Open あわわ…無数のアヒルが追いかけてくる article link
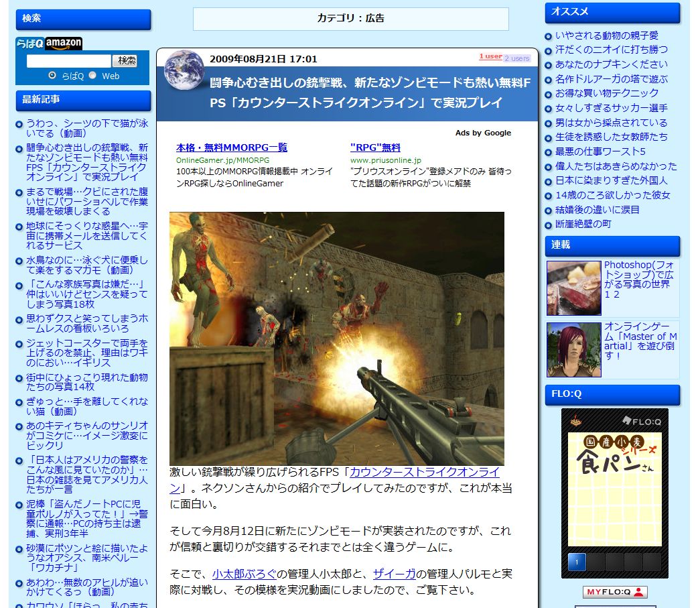This screenshot has width=700, height=608. tap(87, 587)
